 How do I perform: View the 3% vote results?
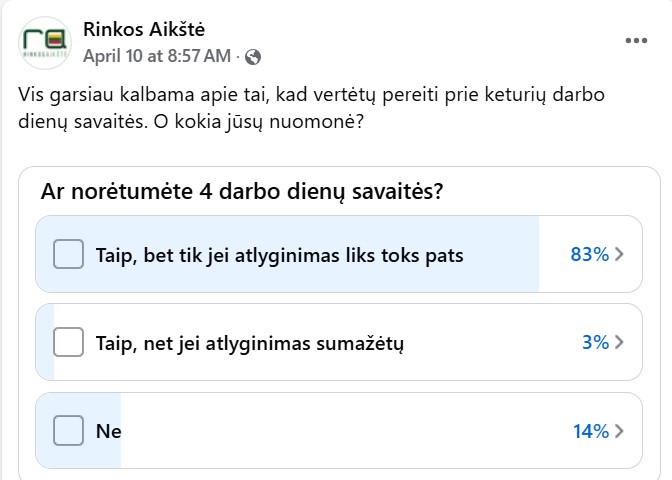tap(595, 342)
